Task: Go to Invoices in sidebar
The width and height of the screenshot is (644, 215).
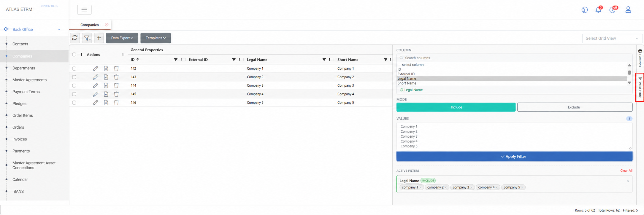Action: (x=20, y=139)
